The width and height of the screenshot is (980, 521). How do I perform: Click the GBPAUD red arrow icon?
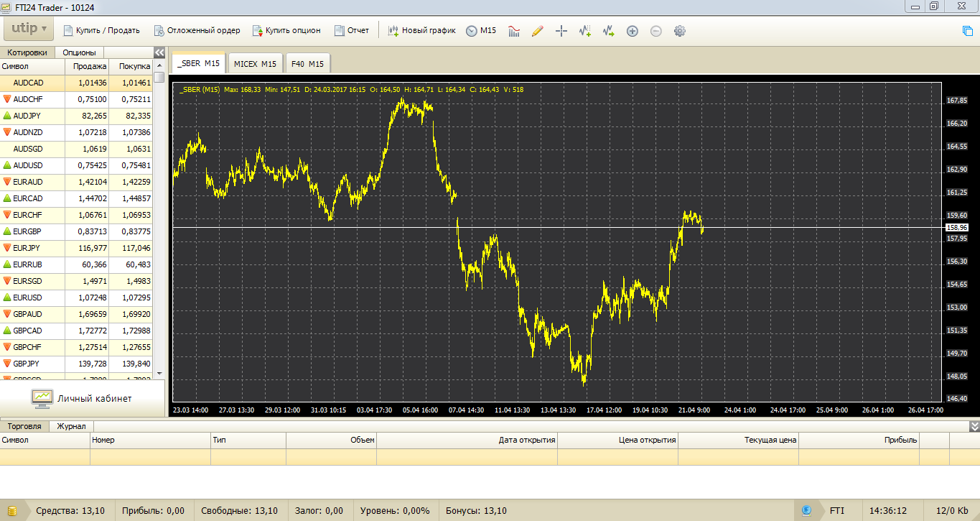[x=7, y=314]
